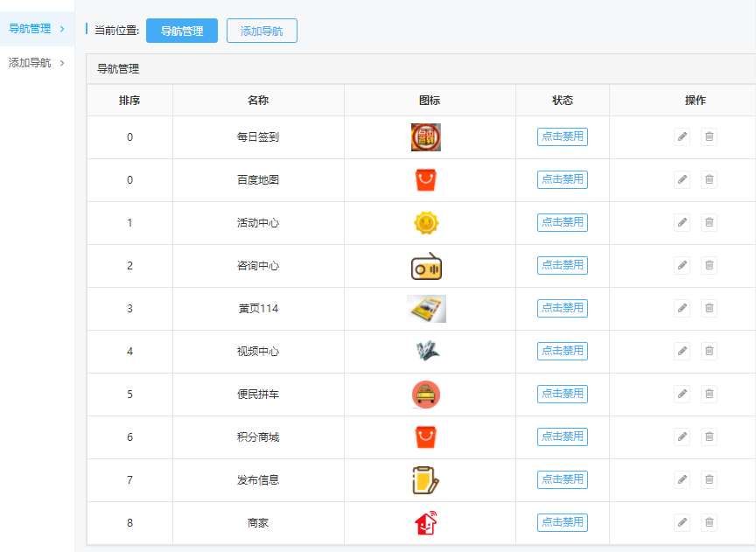
Task: Expand chevron beside sidebar 添加导航
Action: pyautogui.click(x=62, y=63)
